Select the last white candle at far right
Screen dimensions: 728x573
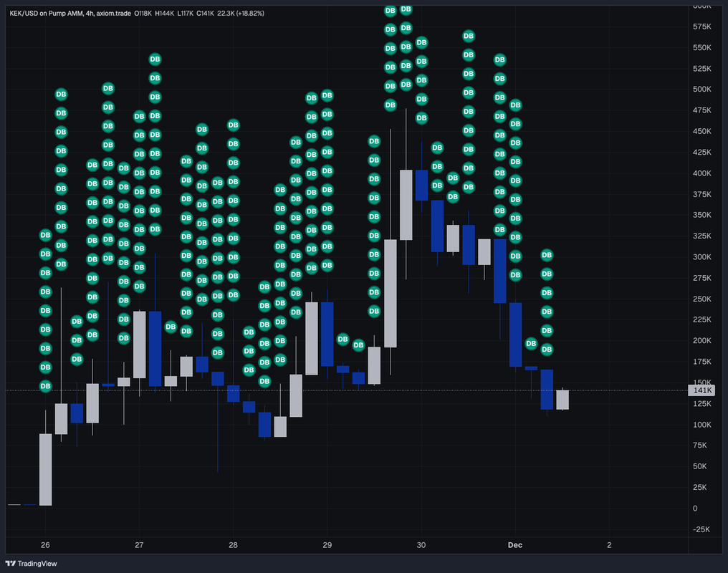pyautogui.click(x=562, y=400)
